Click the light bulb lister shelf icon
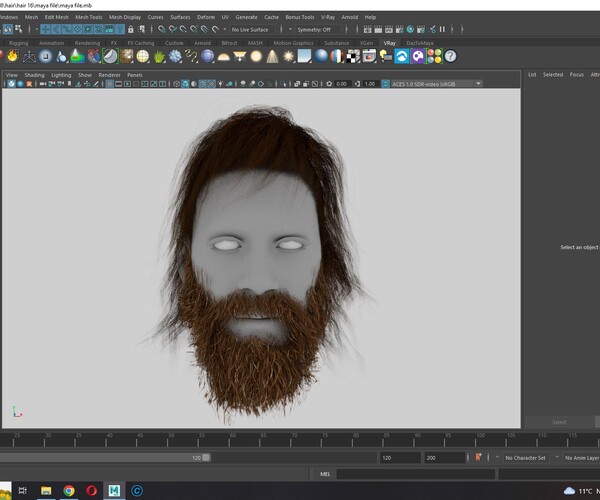This screenshot has height=500, width=600. [385, 56]
